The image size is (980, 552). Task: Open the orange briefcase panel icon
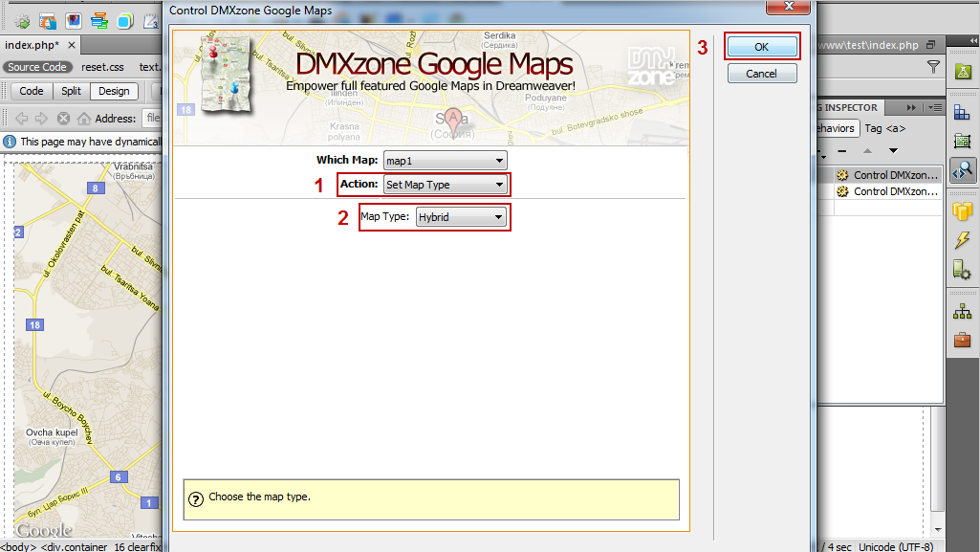point(963,340)
